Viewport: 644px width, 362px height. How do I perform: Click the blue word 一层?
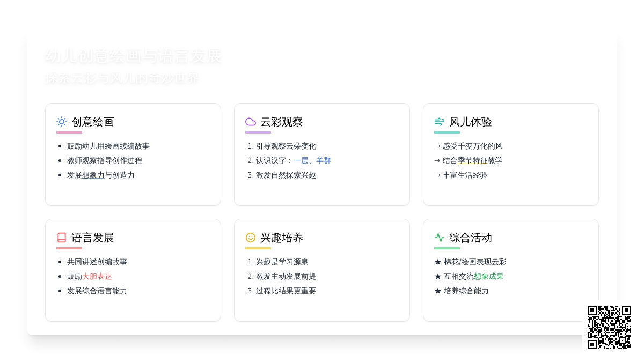301,160
